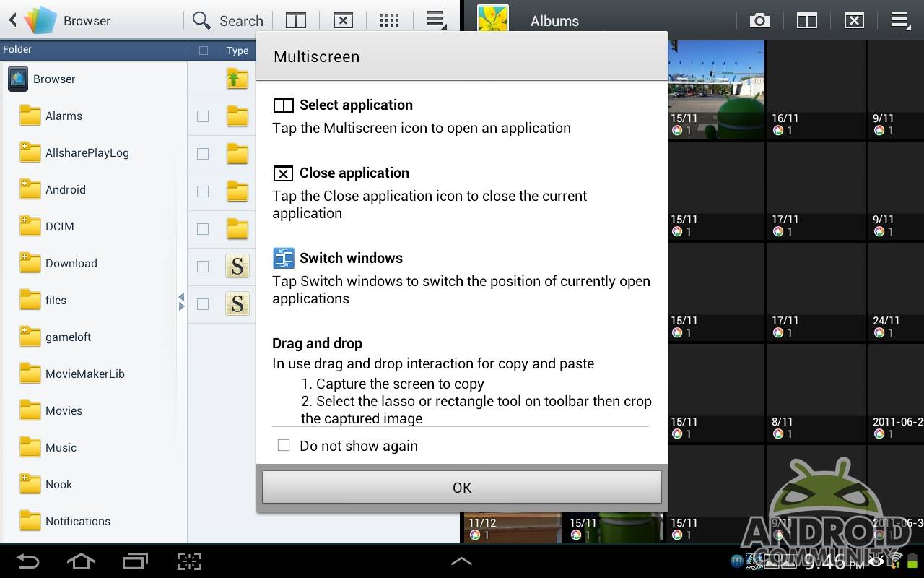This screenshot has width=924, height=578.
Task: Tap the Android home button
Action: (81, 561)
